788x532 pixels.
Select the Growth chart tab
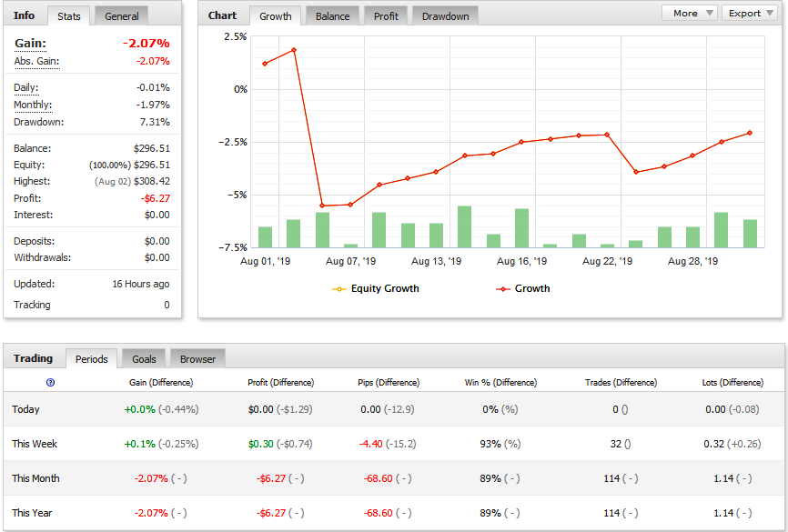276,16
